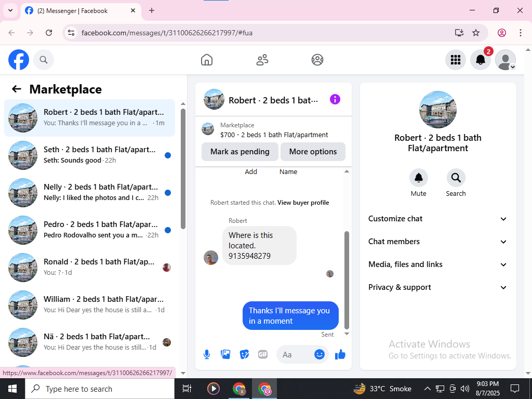Screen dimensions: 532x399
Task: Go back using the Marketplace back arrow
Action: [16, 89]
